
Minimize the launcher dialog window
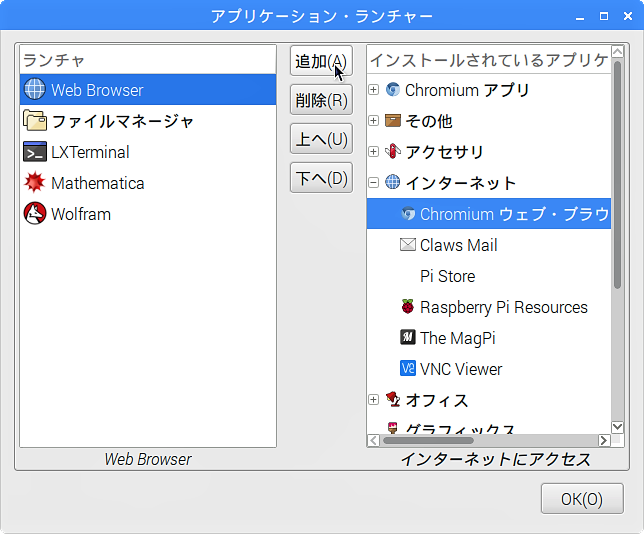tap(580, 17)
